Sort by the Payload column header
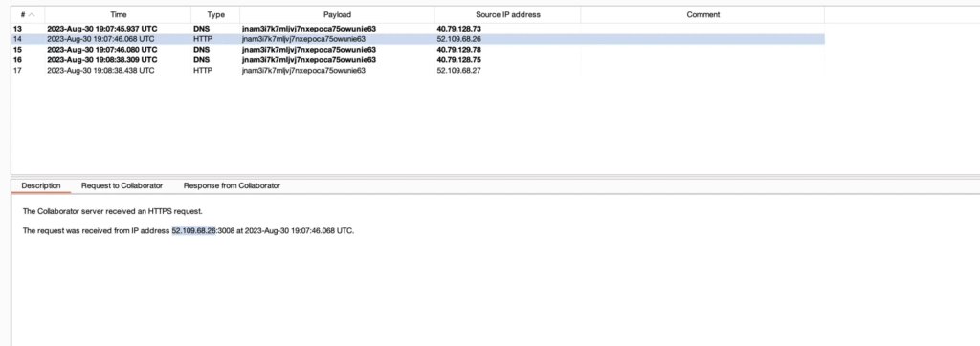Screen dimensions: 980x346 [x=337, y=15]
